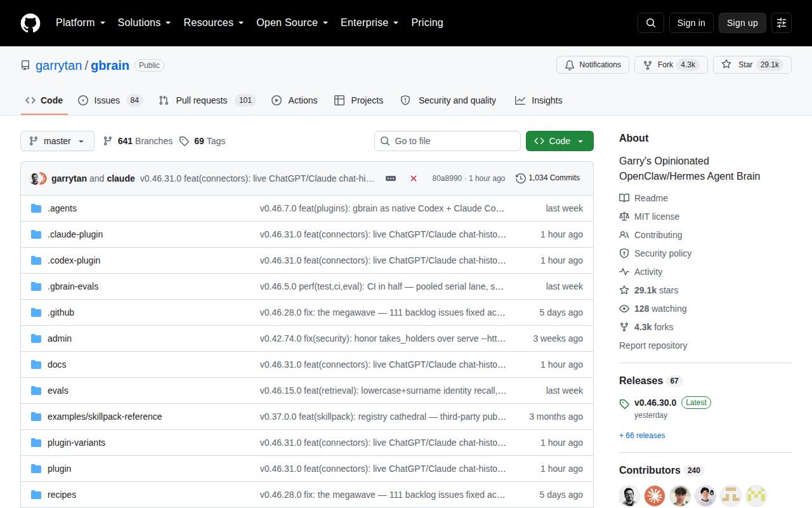Screen dimensions: 812x508
Task: Click the orange second contributor avatar
Action: point(655,495)
